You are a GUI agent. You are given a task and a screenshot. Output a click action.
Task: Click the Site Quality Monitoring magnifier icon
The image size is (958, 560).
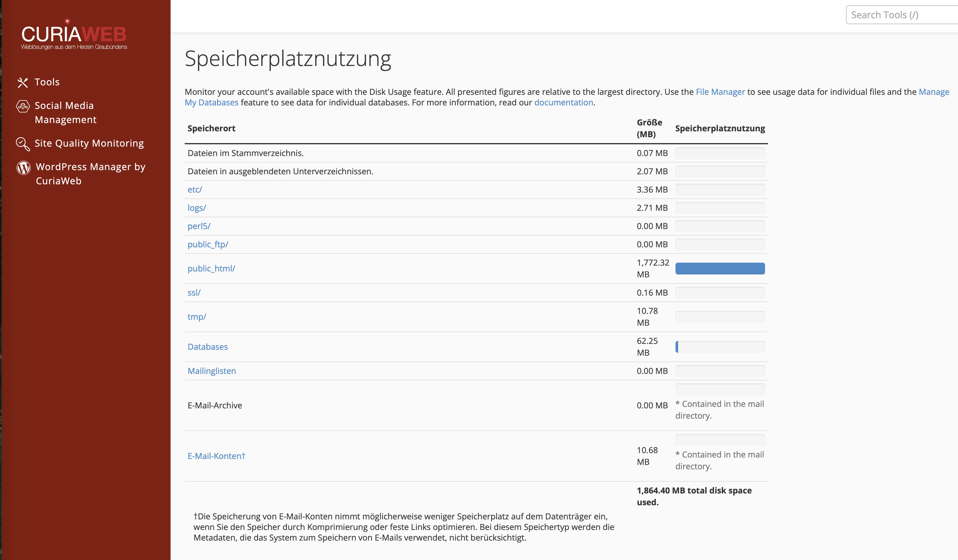(23, 144)
